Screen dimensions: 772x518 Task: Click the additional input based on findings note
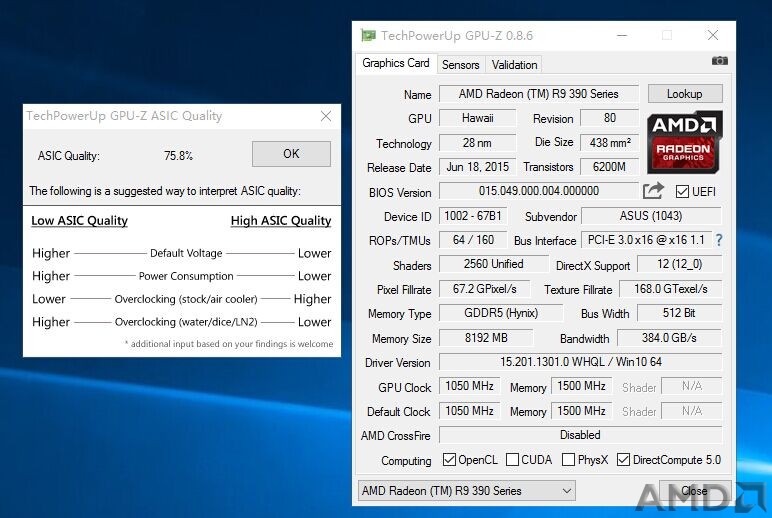[x=229, y=344]
